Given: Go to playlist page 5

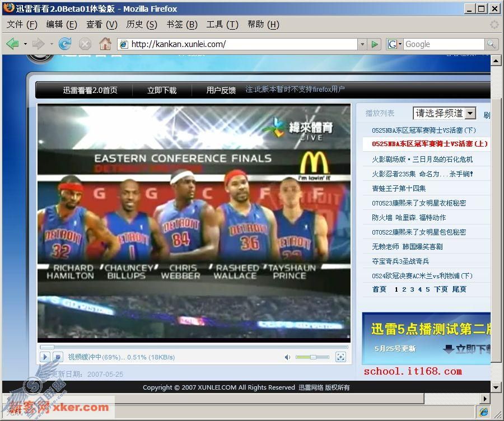Looking at the screenshot, I should tap(427, 289).
